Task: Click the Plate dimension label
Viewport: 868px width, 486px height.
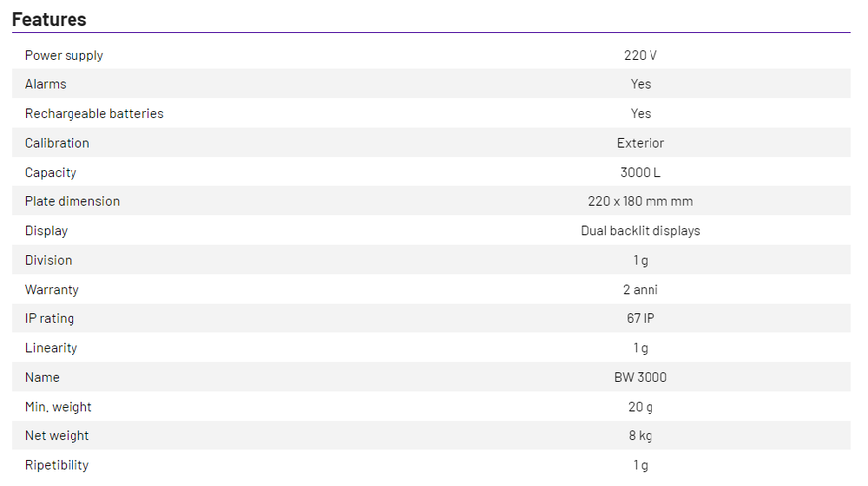Action: tap(73, 201)
